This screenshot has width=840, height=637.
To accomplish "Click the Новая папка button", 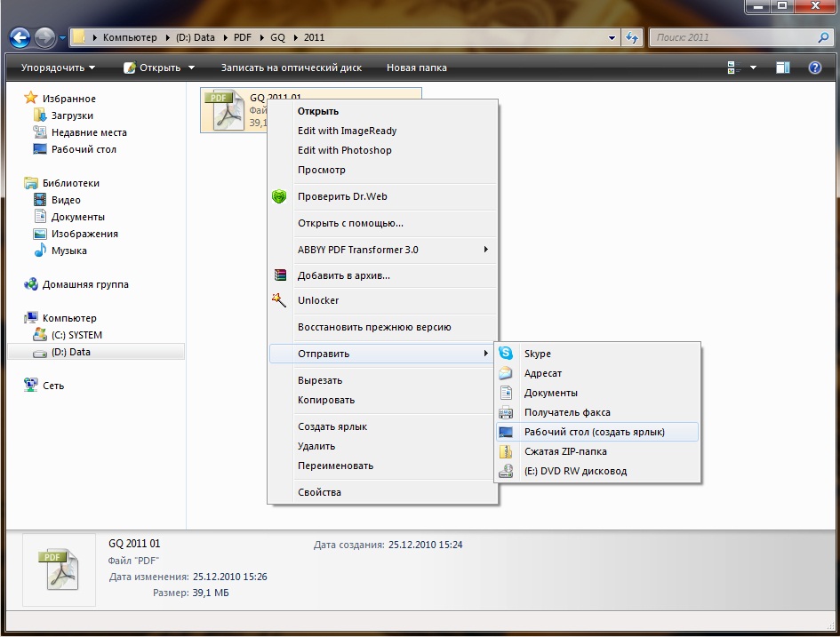I will tap(416, 68).
